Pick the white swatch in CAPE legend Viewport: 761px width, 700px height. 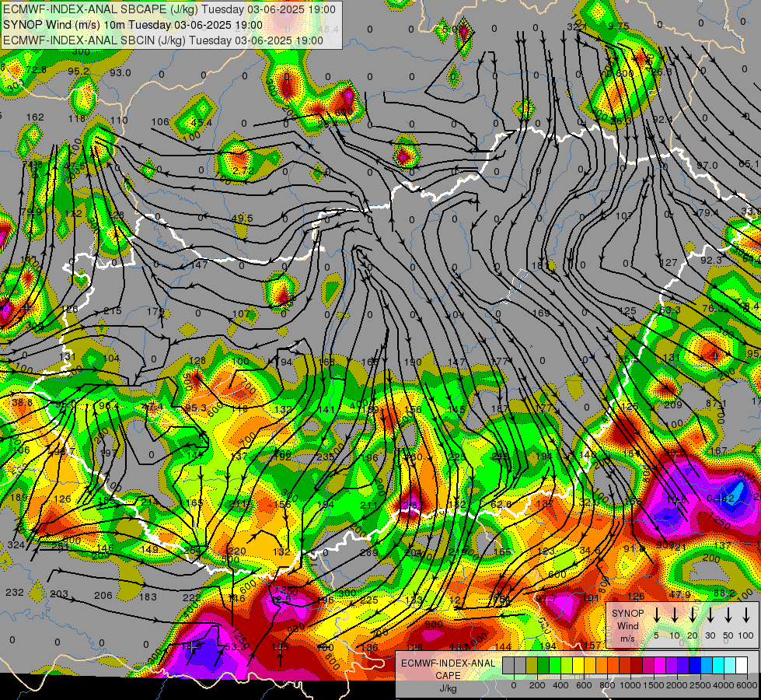pyautogui.click(x=742, y=666)
